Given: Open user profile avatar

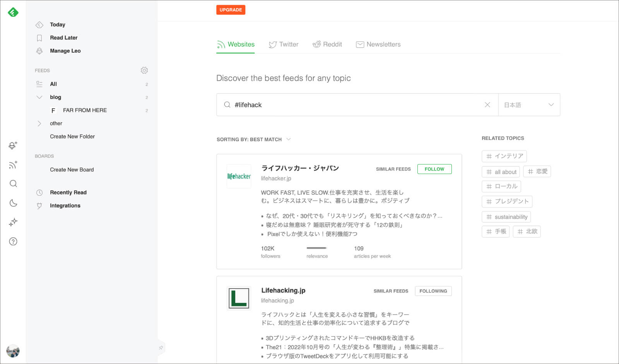Looking at the screenshot, I should 13,351.
